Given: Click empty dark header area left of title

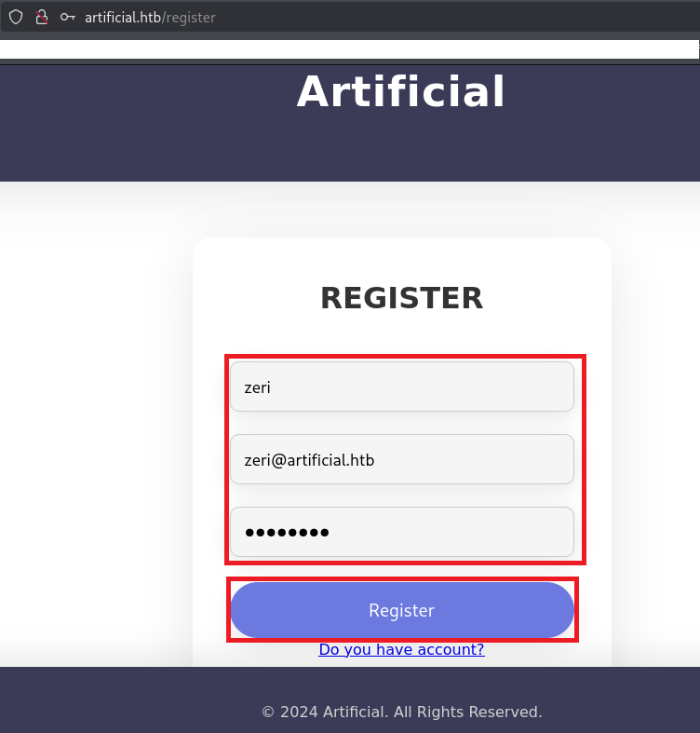Looking at the screenshot, I should 112,121.
